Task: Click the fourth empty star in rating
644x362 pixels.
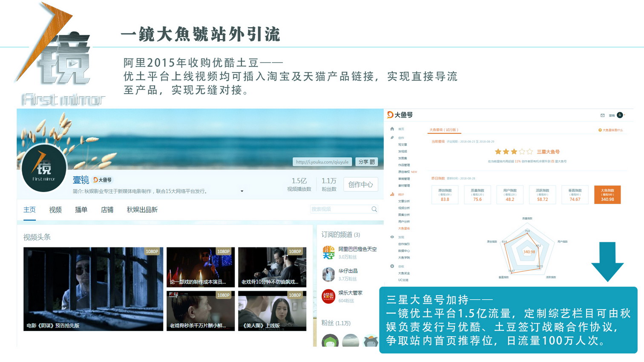Action: [522, 152]
